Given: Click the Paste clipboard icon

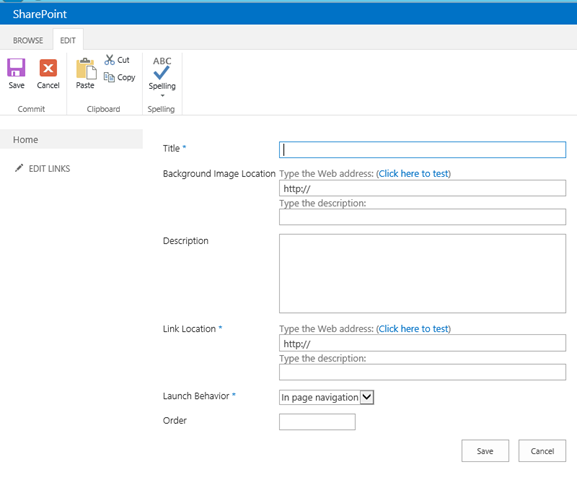Looking at the screenshot, I should 86,68.
